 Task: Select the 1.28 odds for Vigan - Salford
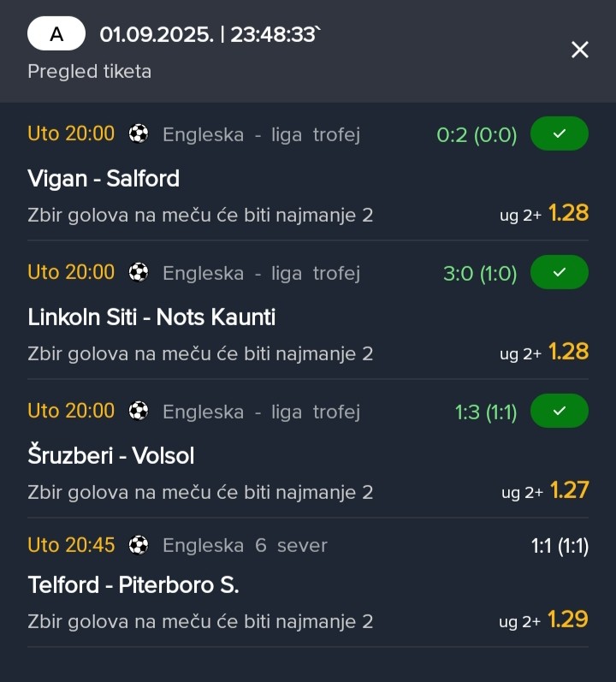568,213
